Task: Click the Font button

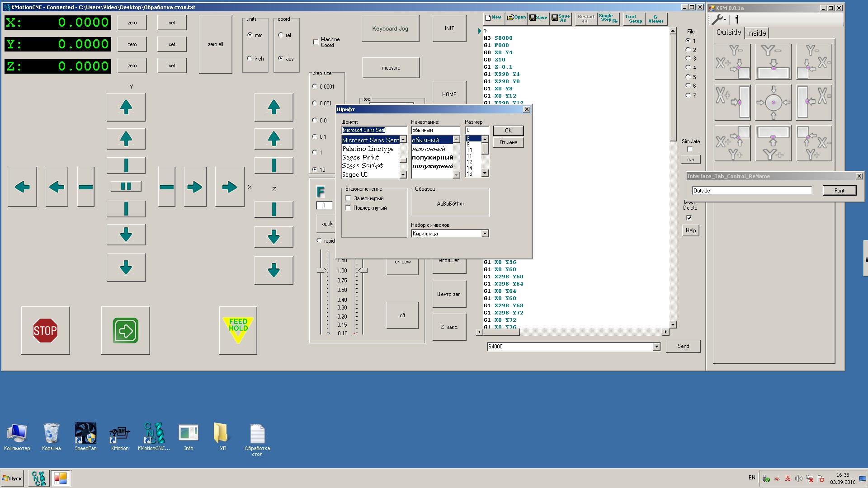Action: 839,191
